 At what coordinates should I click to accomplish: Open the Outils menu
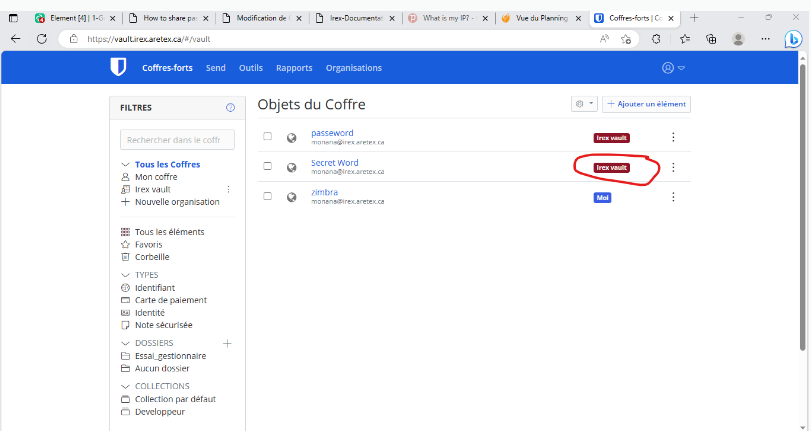(251, 68)
